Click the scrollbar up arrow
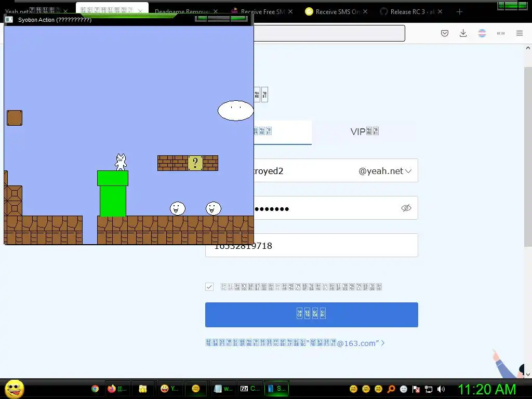Screen dimensions: 532x399 tap(528, 48)
